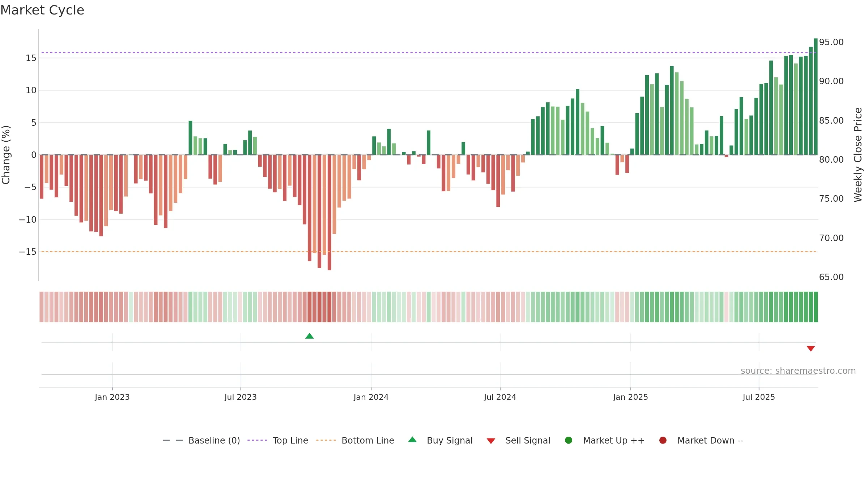This screenshot has height=488, width=868.
Task: Click the Change (%) axis title
Action: [6, 155]
